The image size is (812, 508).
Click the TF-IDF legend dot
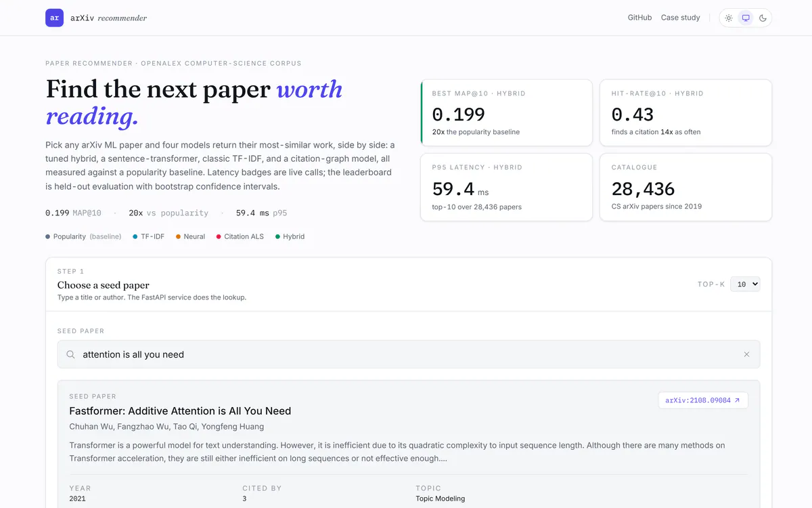(x=135, y=236)
